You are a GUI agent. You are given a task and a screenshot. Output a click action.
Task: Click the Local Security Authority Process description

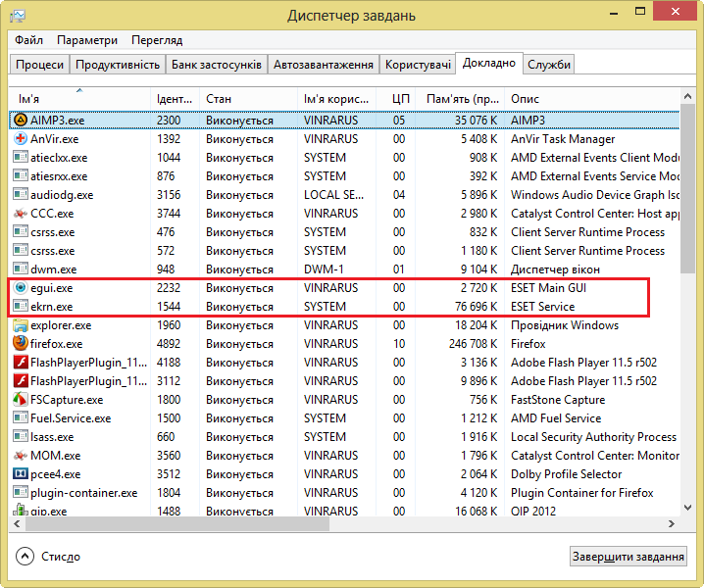pos(593,437)
